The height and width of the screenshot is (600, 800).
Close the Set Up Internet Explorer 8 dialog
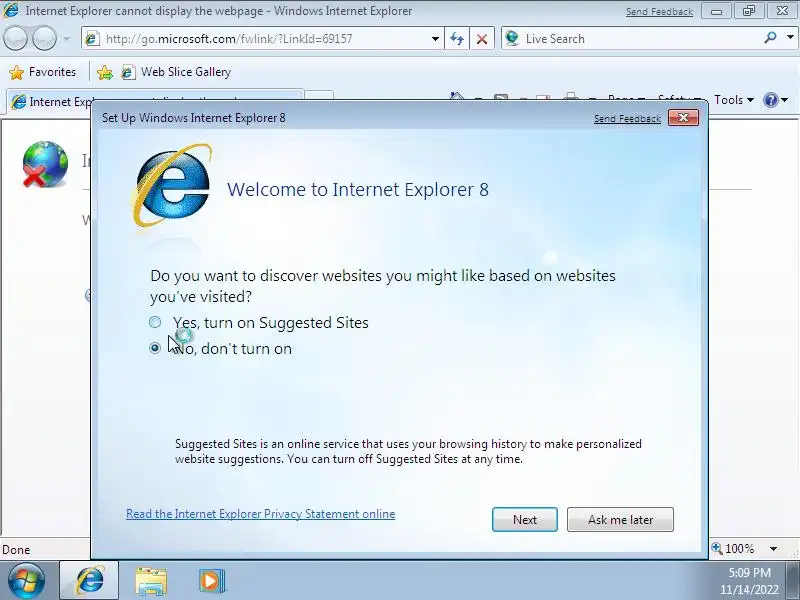click(x=683, y=118)
